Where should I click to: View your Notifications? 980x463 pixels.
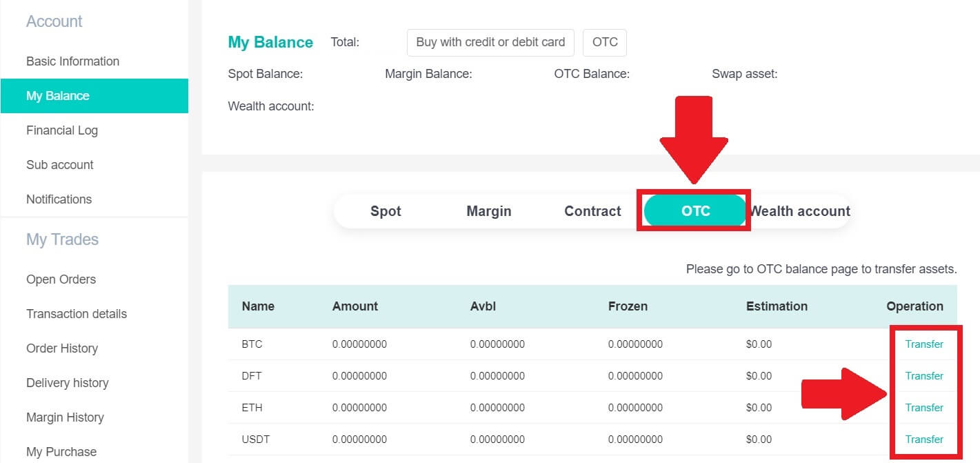click(59, 199)
